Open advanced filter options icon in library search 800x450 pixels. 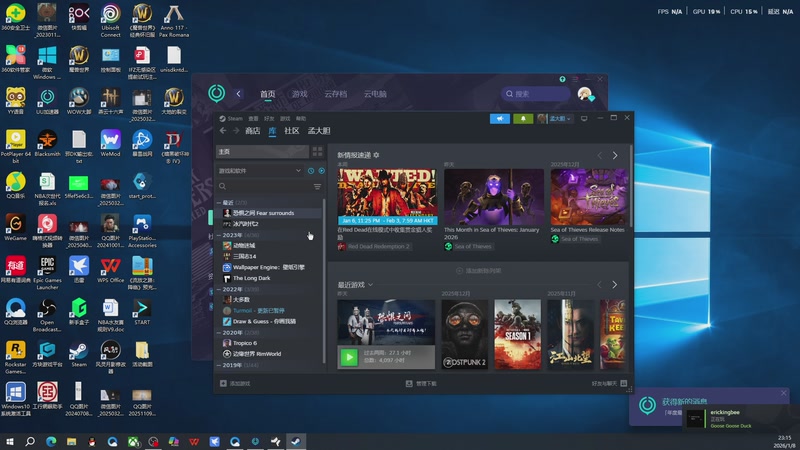(x=317, y=187)
